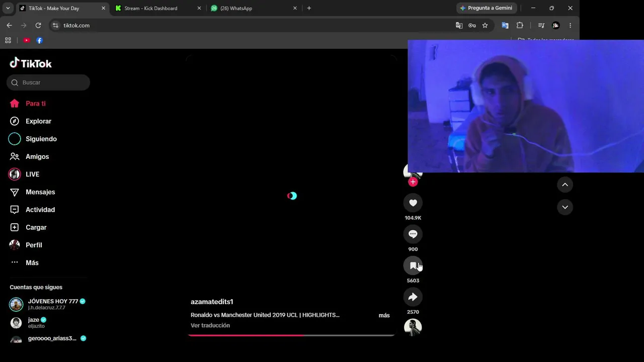View site information for tiktok.com
Viewport: 644px width, 362px height.
55,25
